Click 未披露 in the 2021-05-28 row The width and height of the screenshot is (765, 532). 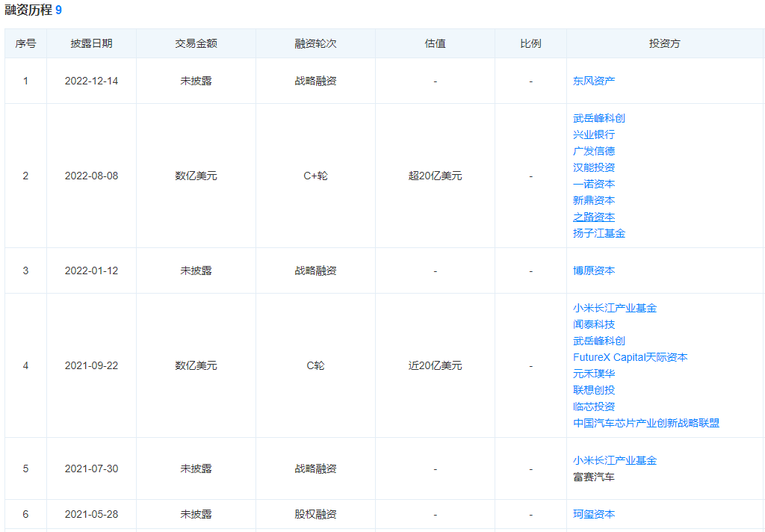[196, 514]
